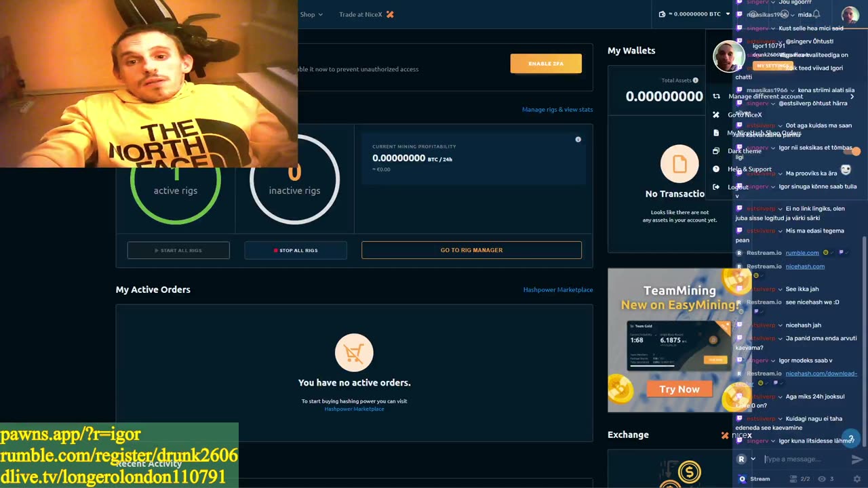Click the Dark theme layers icon
This screenshot has height=488, width=868.
(716, 151)
